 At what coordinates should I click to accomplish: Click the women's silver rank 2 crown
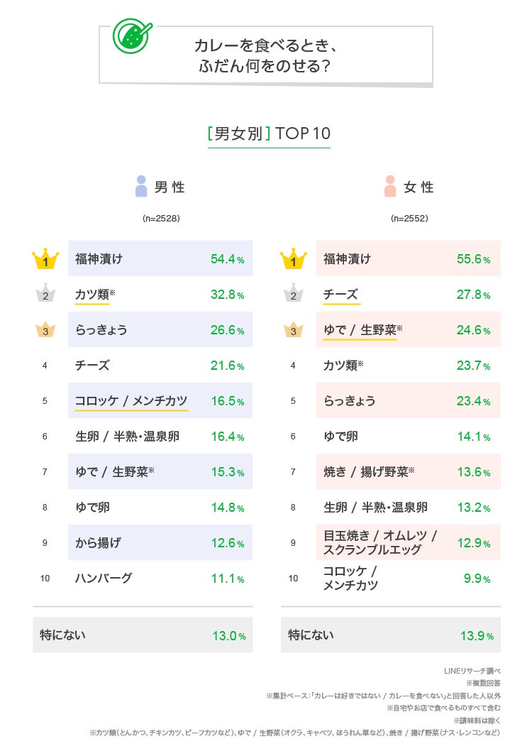point(293,295)
